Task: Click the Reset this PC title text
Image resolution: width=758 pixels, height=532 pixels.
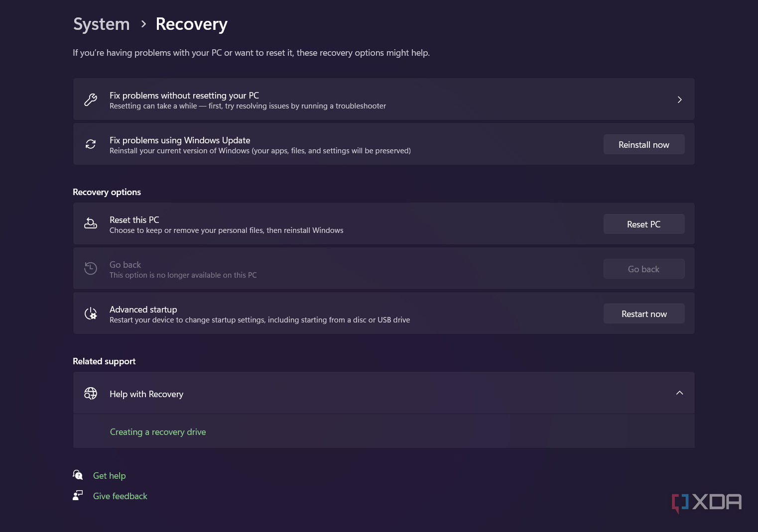Action: coord(134,220)
